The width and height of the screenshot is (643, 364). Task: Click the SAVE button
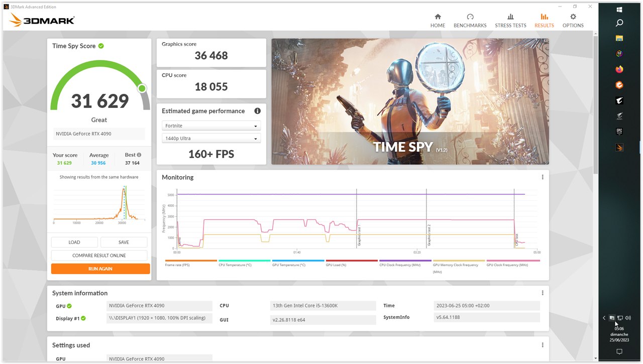click(x=124, y=242)
